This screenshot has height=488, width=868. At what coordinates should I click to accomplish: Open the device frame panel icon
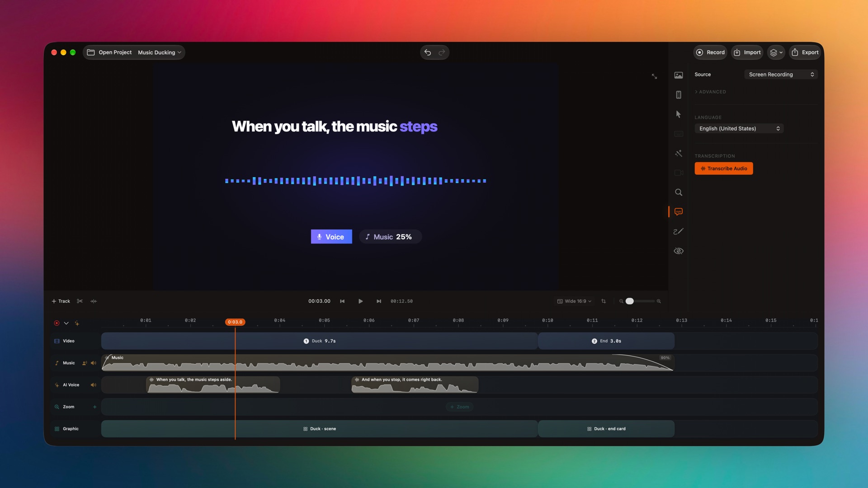point(678,94)
